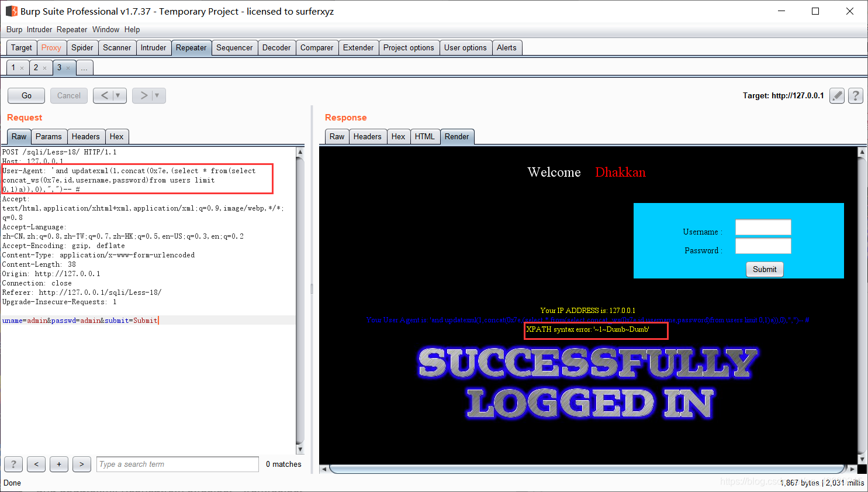Open a new Repeater tab with ellipsis
Viewport: 868px width, 492px height.
pos(84,68)
